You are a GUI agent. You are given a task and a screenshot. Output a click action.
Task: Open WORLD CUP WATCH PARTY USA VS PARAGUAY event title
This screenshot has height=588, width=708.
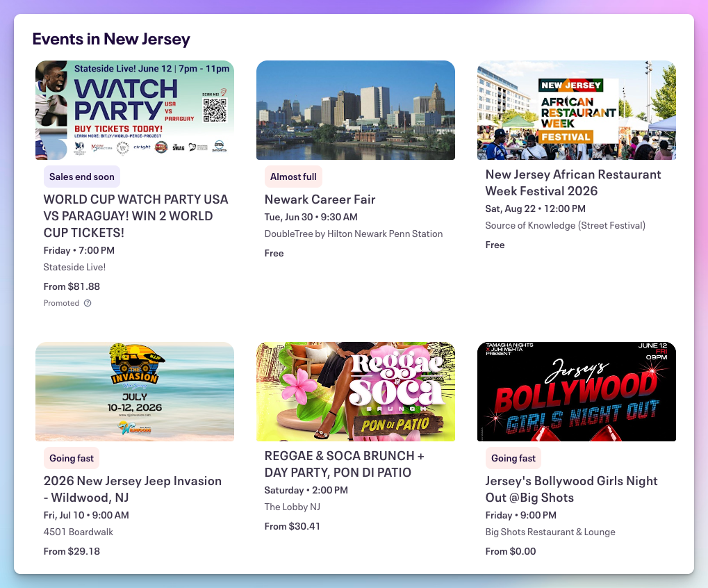click(x=135, y=216)
